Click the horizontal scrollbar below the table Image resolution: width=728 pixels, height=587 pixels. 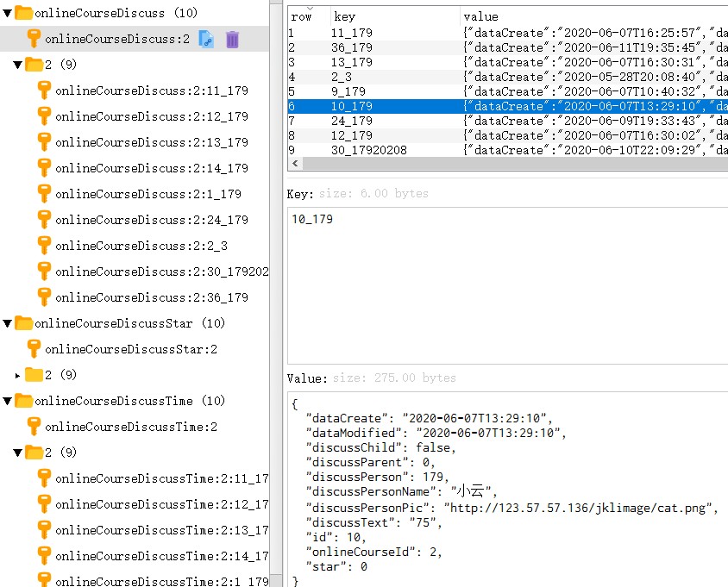click(x=431, y=162)
